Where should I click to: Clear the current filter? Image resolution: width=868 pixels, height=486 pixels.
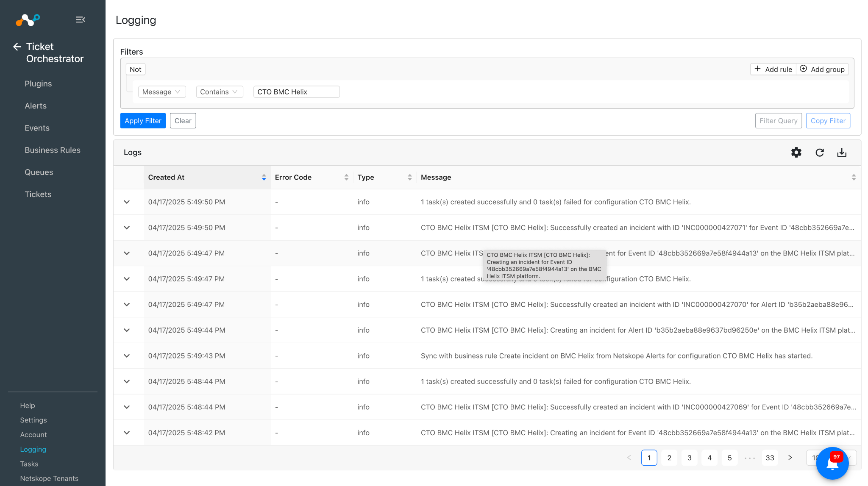coord(183,121)
